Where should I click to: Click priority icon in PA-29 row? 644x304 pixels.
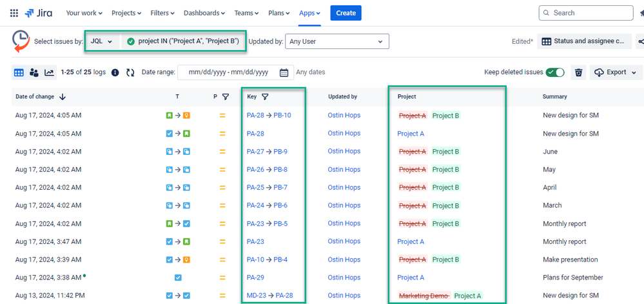pyautogui.click(x=222, y=278)
